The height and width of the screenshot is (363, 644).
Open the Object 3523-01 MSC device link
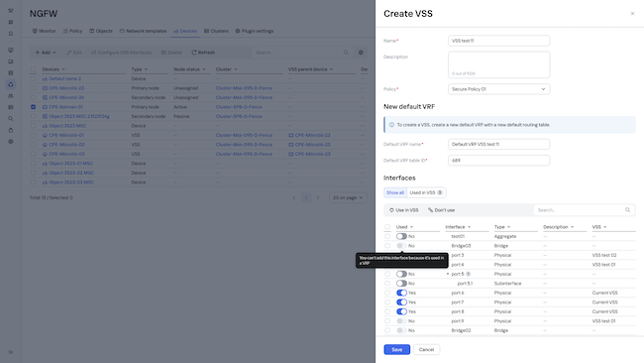click(70, 164)
